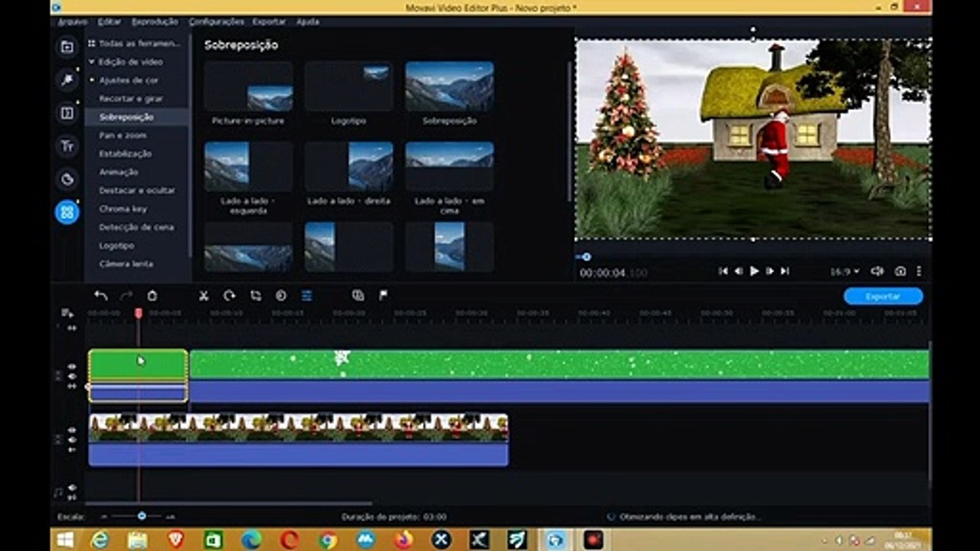Open the filters and effects sidebar tab
Viewport: 980px width, 551px height.
[x=67, y=80]
